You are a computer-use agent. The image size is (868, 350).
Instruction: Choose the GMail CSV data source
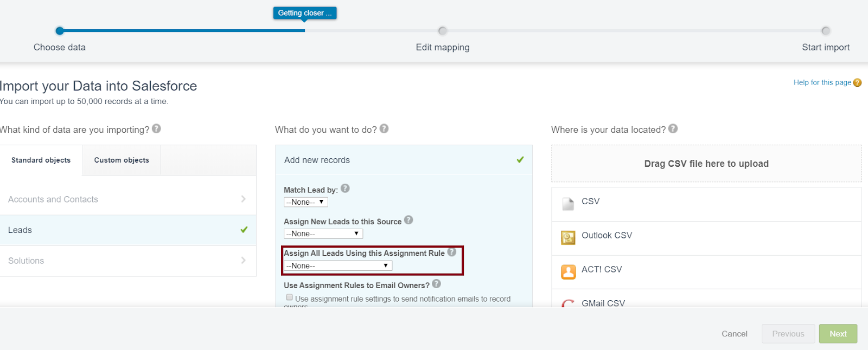point(706,299)
